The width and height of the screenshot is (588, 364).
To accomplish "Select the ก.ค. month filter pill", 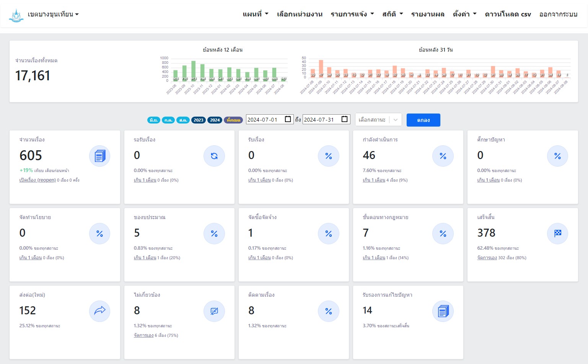I will [168, 120].
